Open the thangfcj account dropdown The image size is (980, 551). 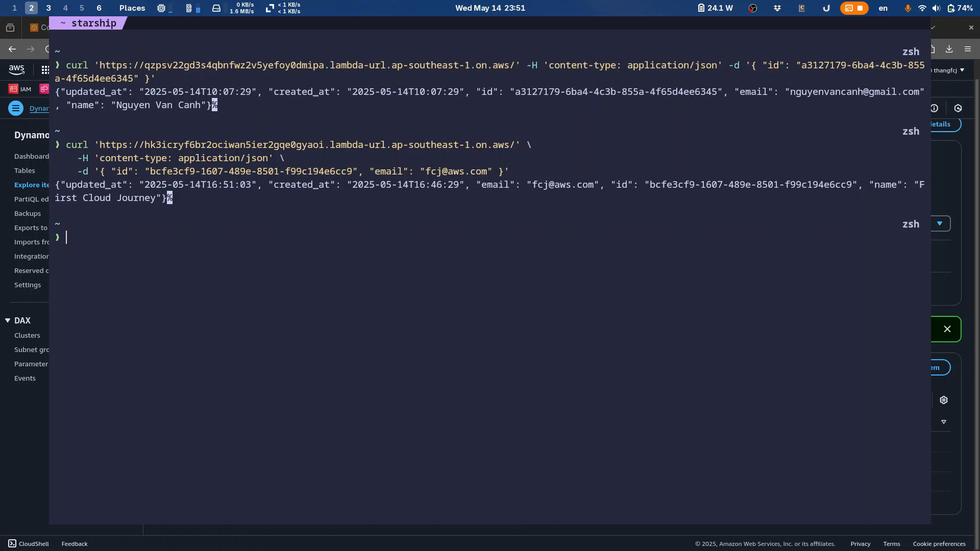(948, 70)
